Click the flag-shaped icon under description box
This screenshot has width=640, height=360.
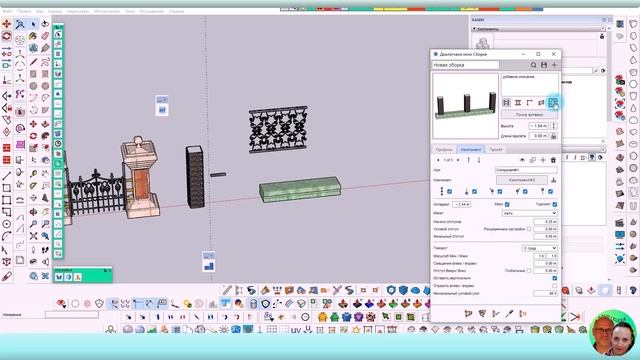click(x=541, y=102)
